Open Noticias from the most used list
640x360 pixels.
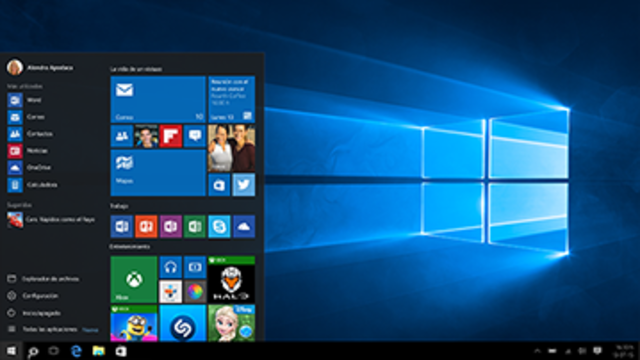pyautogui.click(x=52, y=151)
